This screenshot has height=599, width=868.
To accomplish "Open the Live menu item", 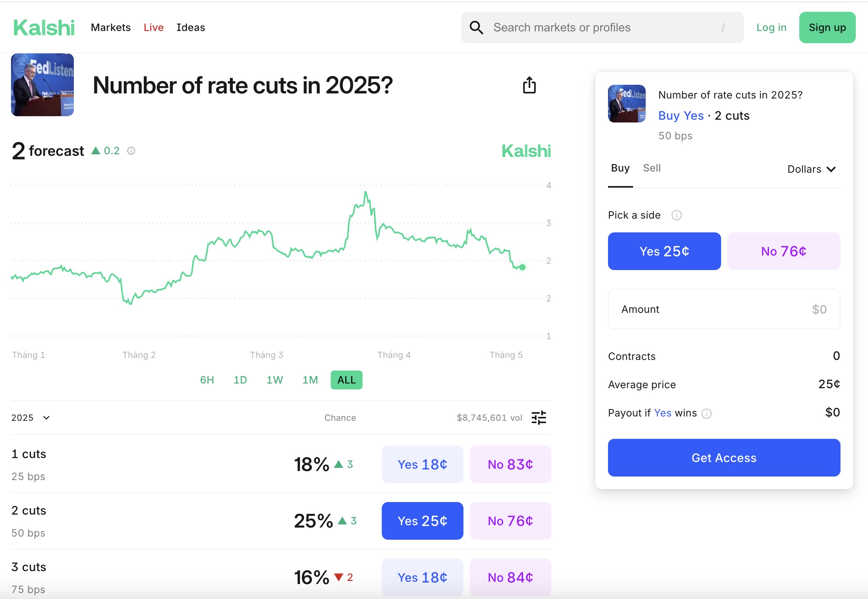I will (x=154, y=27).
